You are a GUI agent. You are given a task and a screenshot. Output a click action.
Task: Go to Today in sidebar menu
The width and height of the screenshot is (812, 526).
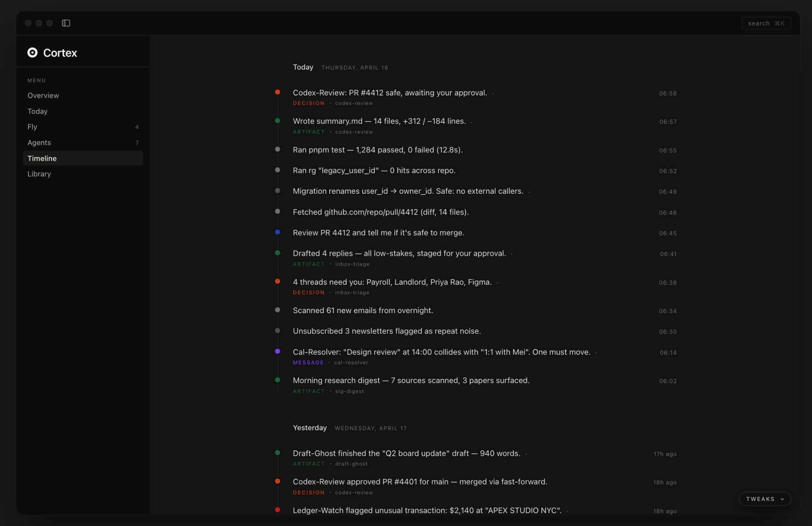(37, 111)
